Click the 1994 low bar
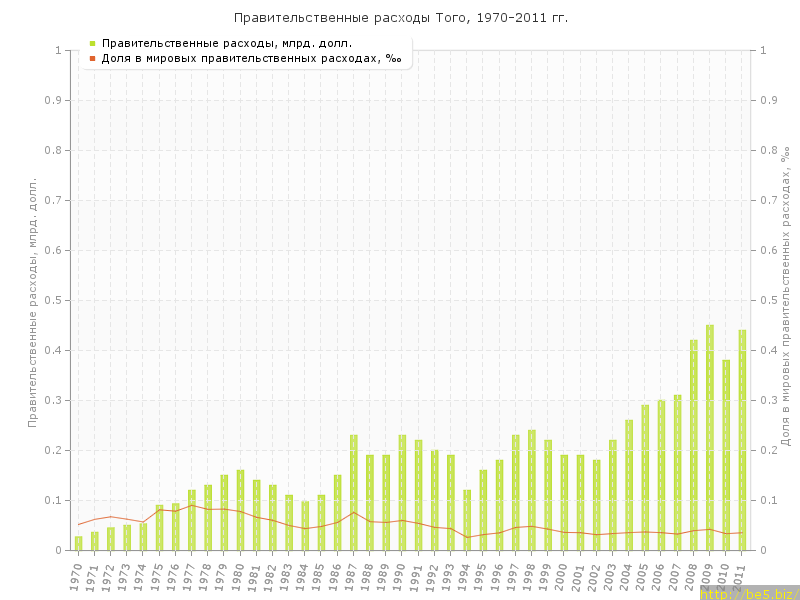 (x=467, y=520)
